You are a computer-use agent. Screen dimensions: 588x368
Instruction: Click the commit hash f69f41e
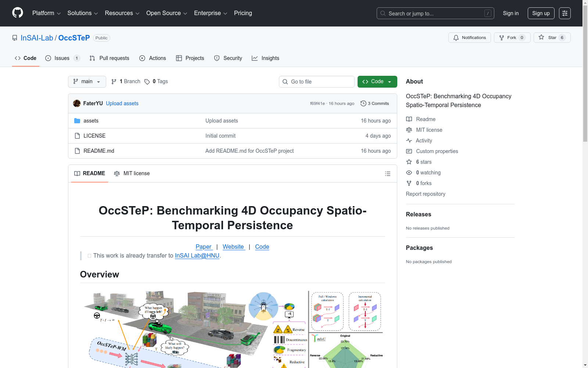point(318,103)
